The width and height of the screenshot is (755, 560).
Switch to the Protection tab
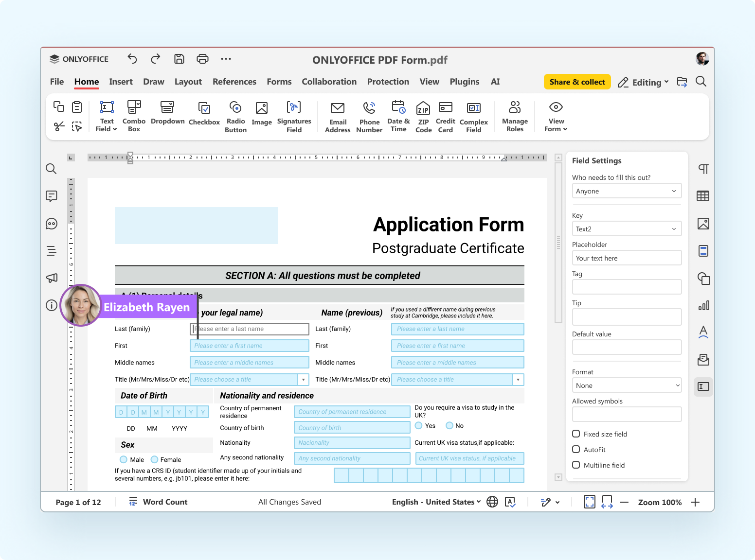pyautogui.click(x=388, y=82)
